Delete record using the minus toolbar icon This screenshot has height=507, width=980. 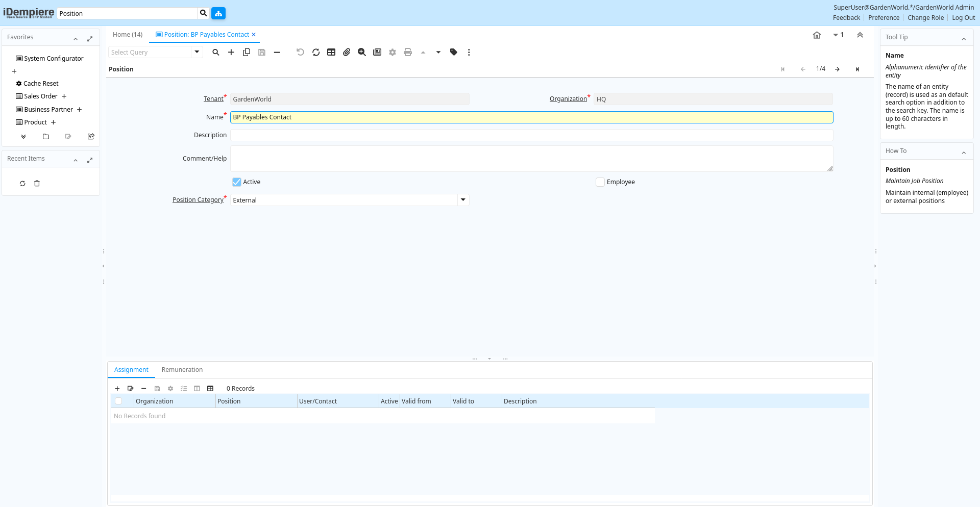coord(277,52)
